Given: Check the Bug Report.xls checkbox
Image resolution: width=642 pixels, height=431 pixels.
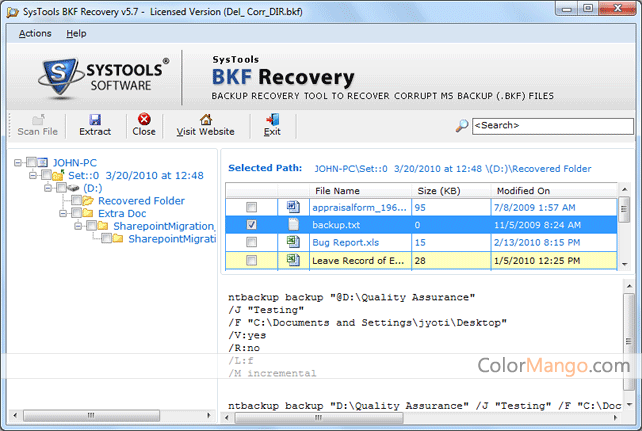Looking at the screenshot, I should tap(251, 243).
